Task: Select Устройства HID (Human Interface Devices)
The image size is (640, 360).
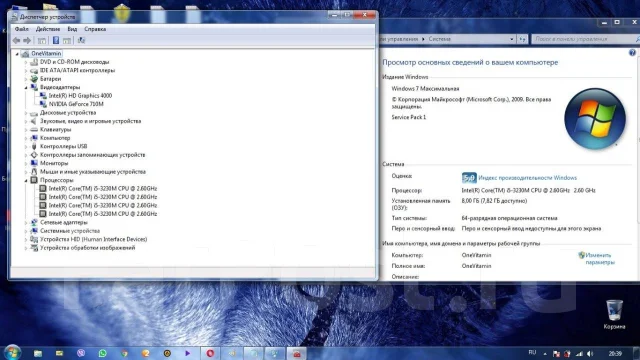Action: point(93,239)
